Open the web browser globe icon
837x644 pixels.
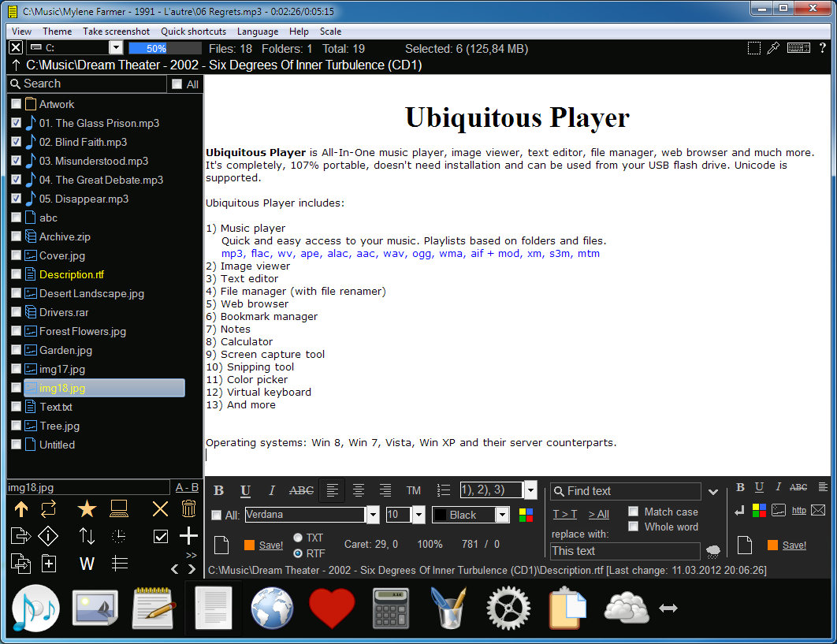pyautogui.click(x=272, y=609)
